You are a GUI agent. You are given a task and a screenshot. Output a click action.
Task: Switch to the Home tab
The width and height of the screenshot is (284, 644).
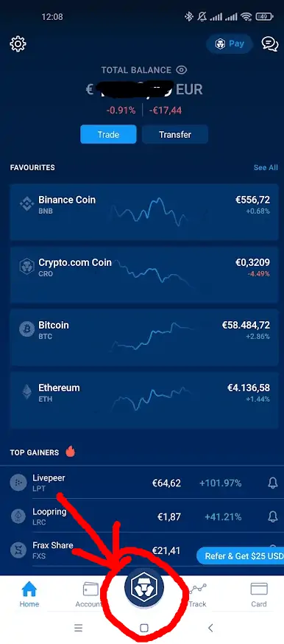point(29,595)
